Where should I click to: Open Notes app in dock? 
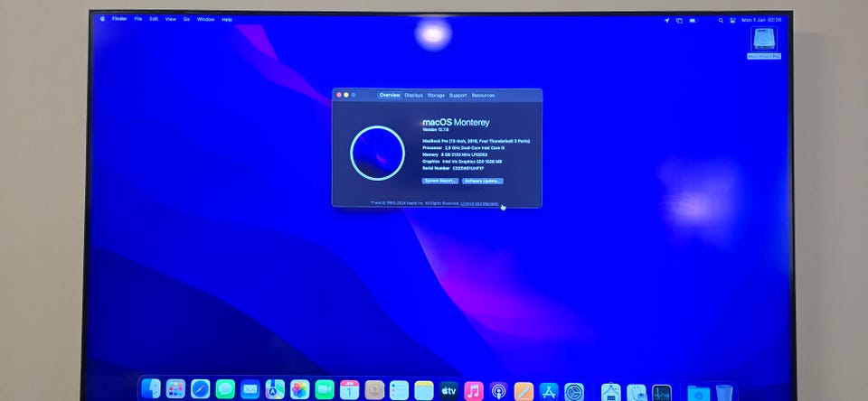tap(424, 390)
